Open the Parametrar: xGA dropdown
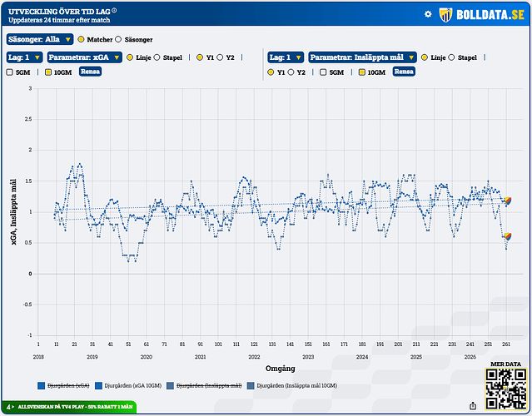Viewport: 532px width, 416px height. pyautogui.click(x=84, y=57)
